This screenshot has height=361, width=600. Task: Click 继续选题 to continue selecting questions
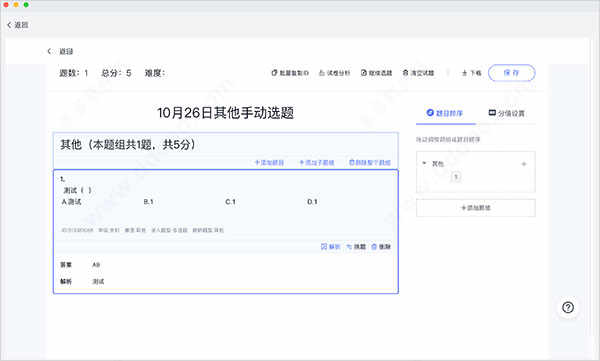pos(377,73)
